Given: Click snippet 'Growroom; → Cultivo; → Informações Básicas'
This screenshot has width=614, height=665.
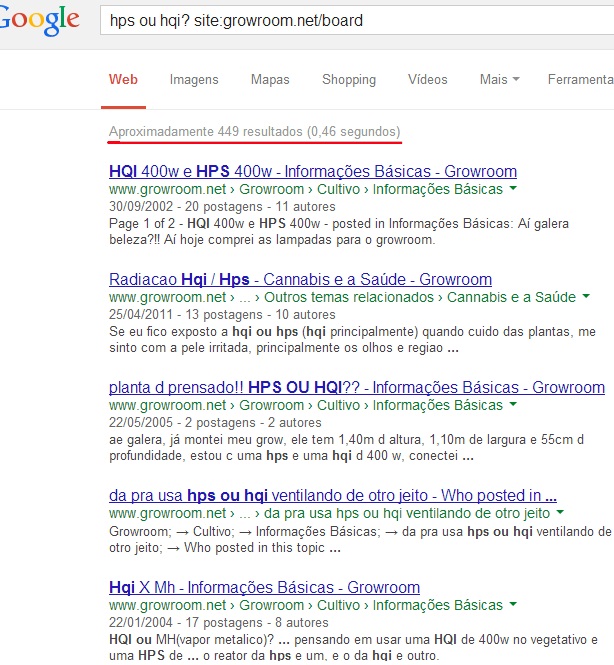Looking at the screenshot, I should point(360,539).
